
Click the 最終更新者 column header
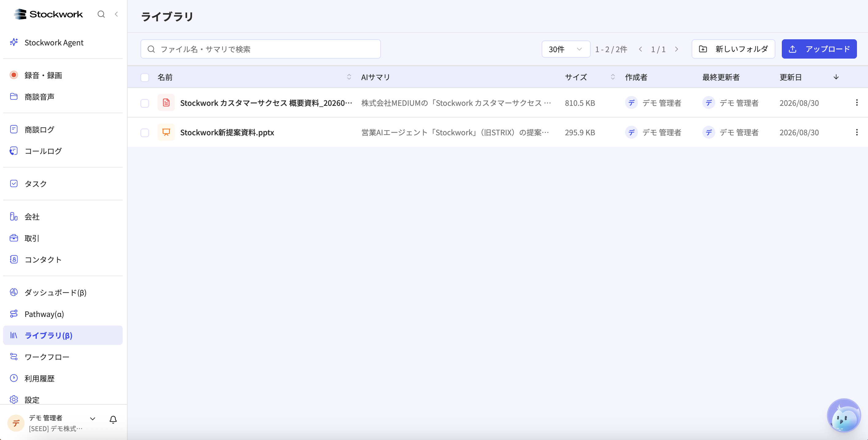pyautogui.click(x=721, y=77)
